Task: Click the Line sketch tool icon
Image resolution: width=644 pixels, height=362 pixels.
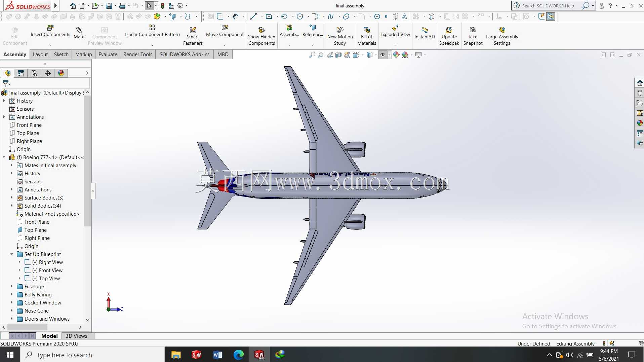Action: coord(253,16)
